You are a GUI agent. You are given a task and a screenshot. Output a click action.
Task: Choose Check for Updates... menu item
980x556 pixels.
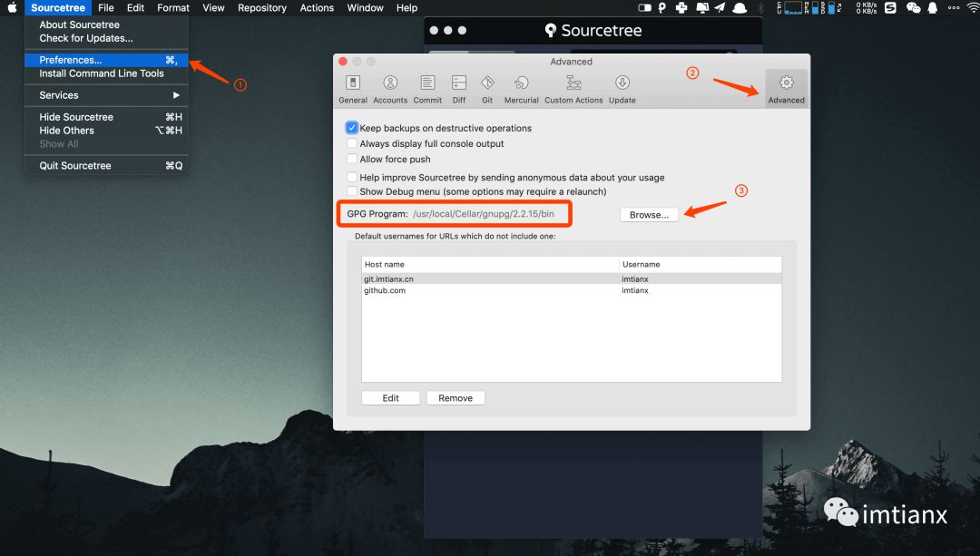[106, 38]
